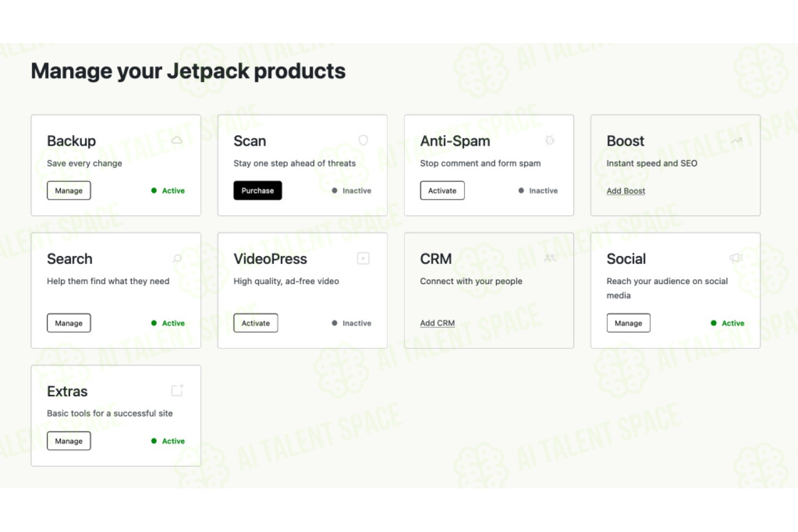The image size is (798, 532).
Task: Click the CRM people icon
Action: (x=550, y=258)
